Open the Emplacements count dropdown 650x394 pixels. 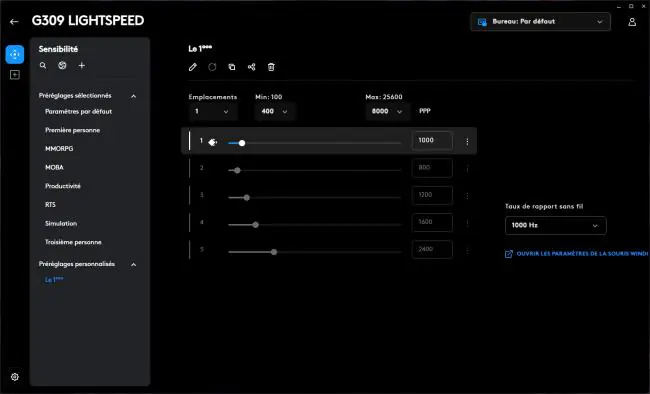point(213,111)
